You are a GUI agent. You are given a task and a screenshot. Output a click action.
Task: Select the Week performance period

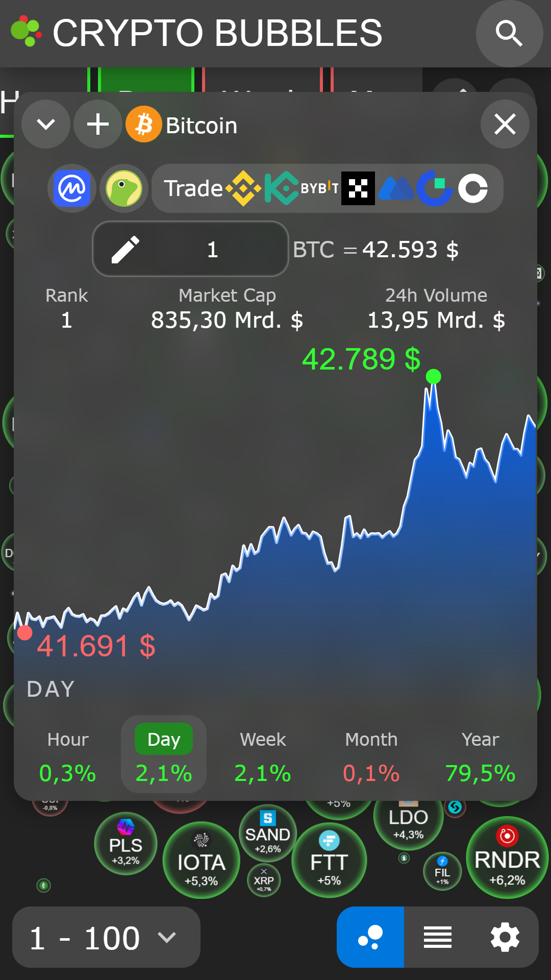pos(263,754)
